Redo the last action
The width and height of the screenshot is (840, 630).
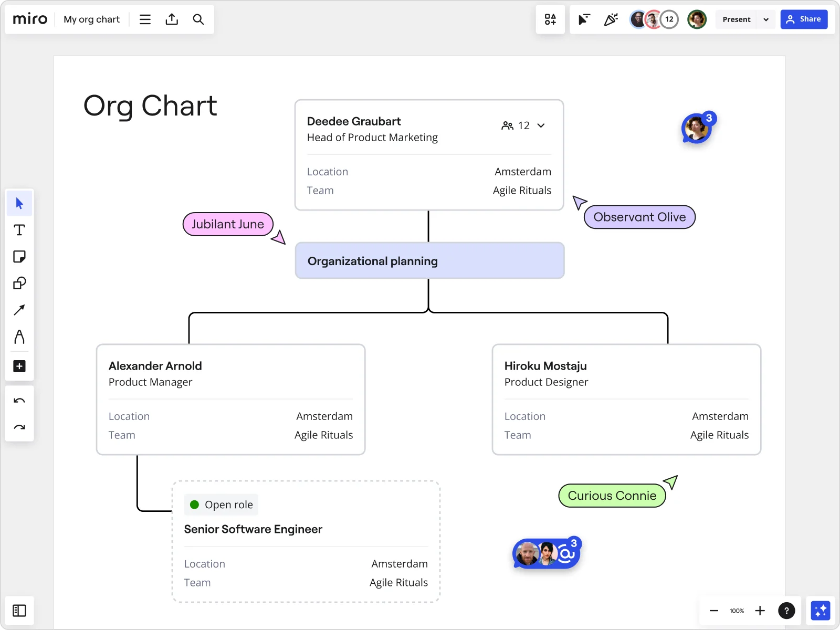pyautogui.click(x=19, y=427)
